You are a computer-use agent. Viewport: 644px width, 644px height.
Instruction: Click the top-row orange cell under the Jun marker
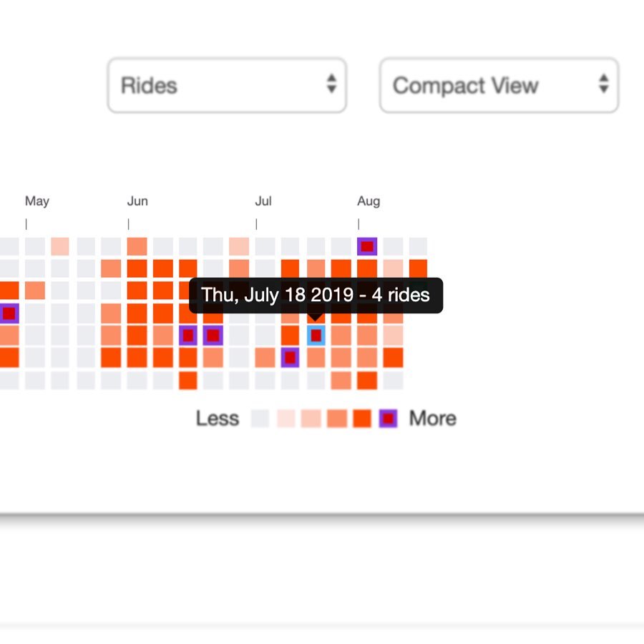(x=137, y=247)
